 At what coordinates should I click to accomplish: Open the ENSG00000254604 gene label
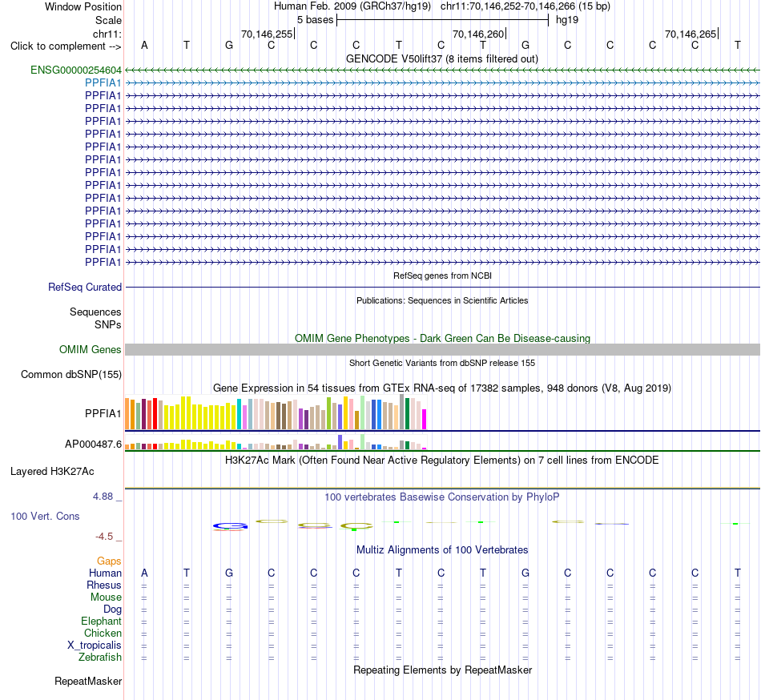(x=76, y=70)
